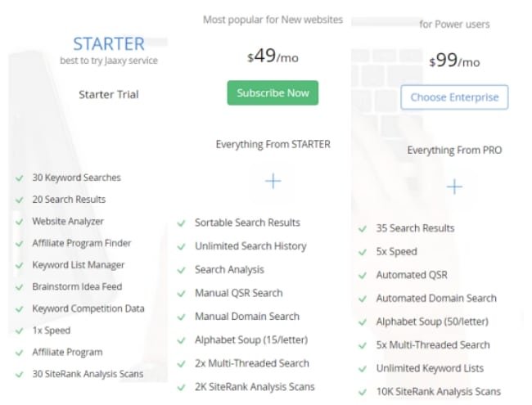Click the Affiliate Program Finder feature text
This screenshot has height=405, width=532.
click(x=81, y=243)
